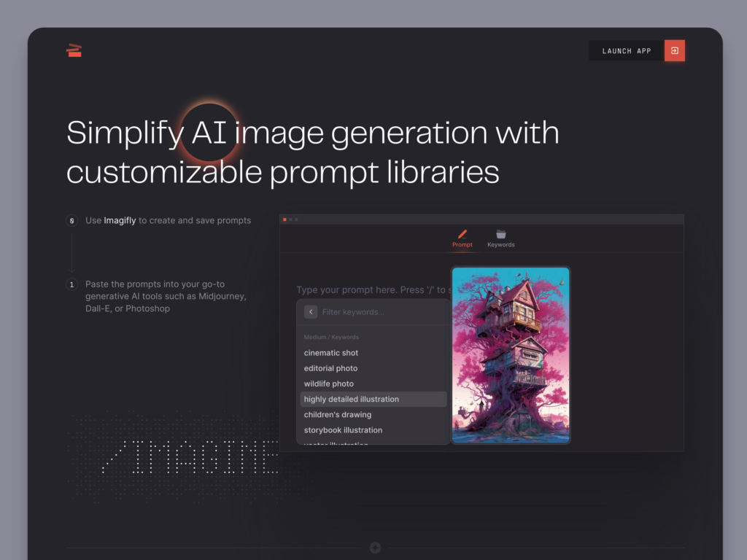Open the treehouse illustration thumbnail
Screen dimensions: 747x560
click(510, 355)
